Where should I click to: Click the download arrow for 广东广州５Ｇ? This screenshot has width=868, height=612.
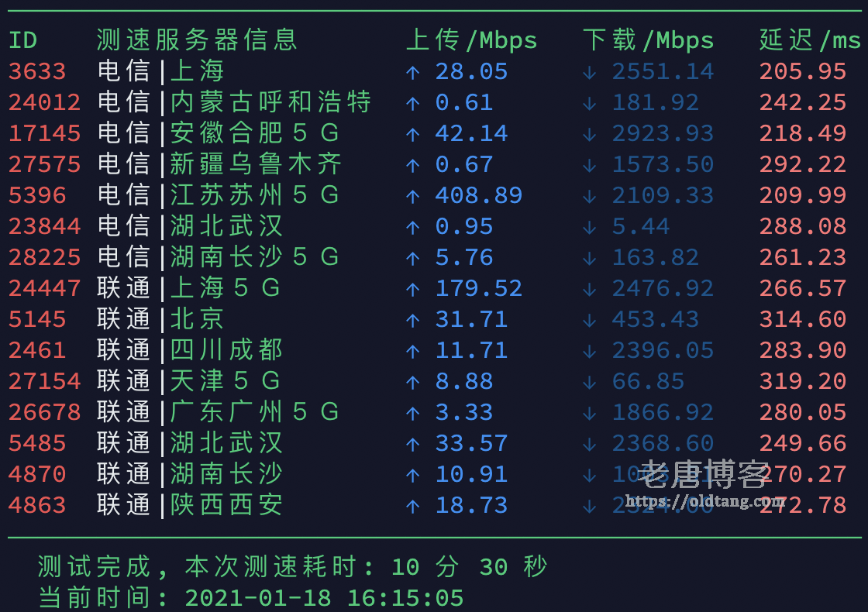(589, 412)
